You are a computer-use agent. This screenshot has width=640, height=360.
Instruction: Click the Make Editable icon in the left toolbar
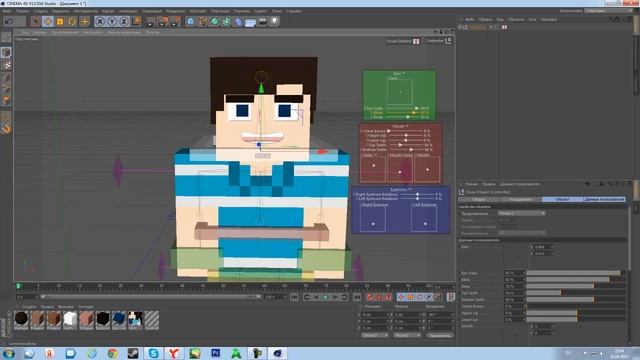pyautogui.click(x=6, y=38)
